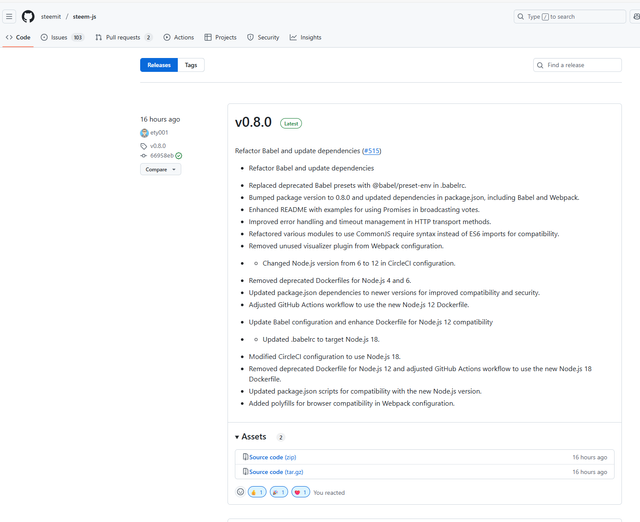Click the ety001 user avatar
The height and width of the screenshot is (522, 640).
[x=144, y=133]
